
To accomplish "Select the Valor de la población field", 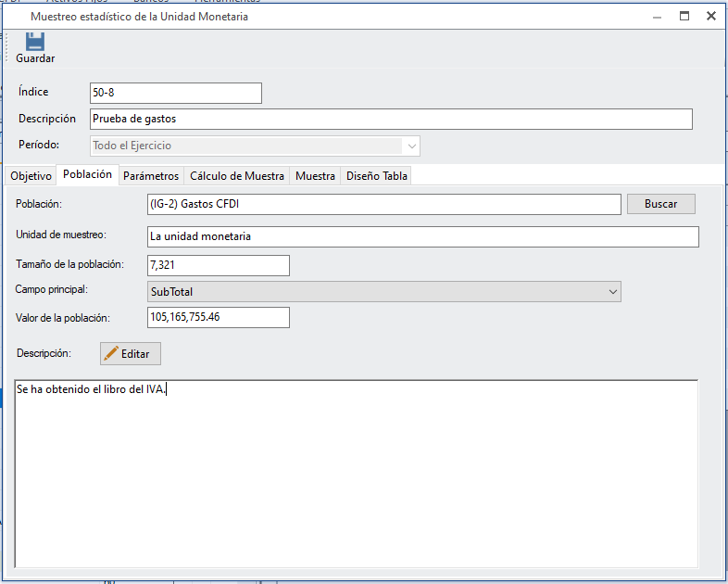I will pos(218,318).
